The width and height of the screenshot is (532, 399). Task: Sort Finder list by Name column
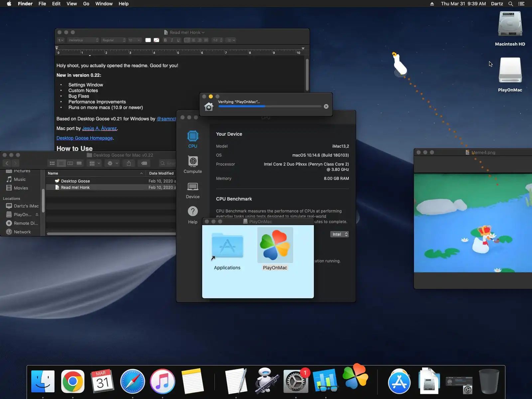96,173
